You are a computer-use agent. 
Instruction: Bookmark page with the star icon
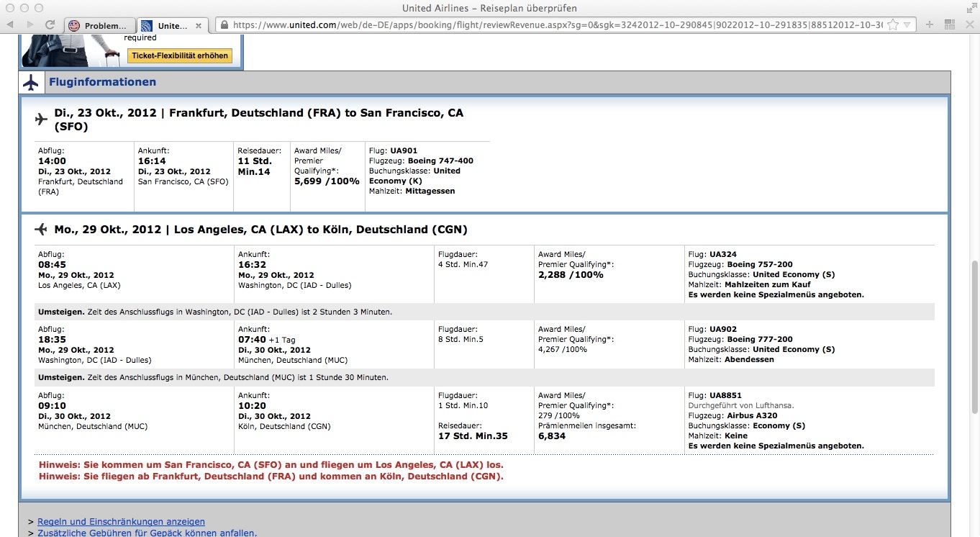click(x=893, y=25)
